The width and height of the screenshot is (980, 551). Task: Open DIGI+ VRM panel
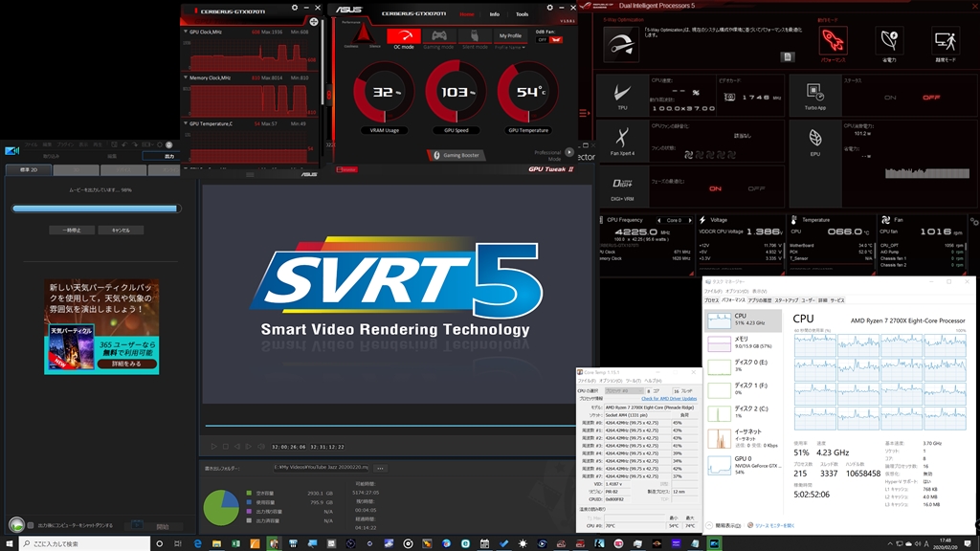(622, 187)
